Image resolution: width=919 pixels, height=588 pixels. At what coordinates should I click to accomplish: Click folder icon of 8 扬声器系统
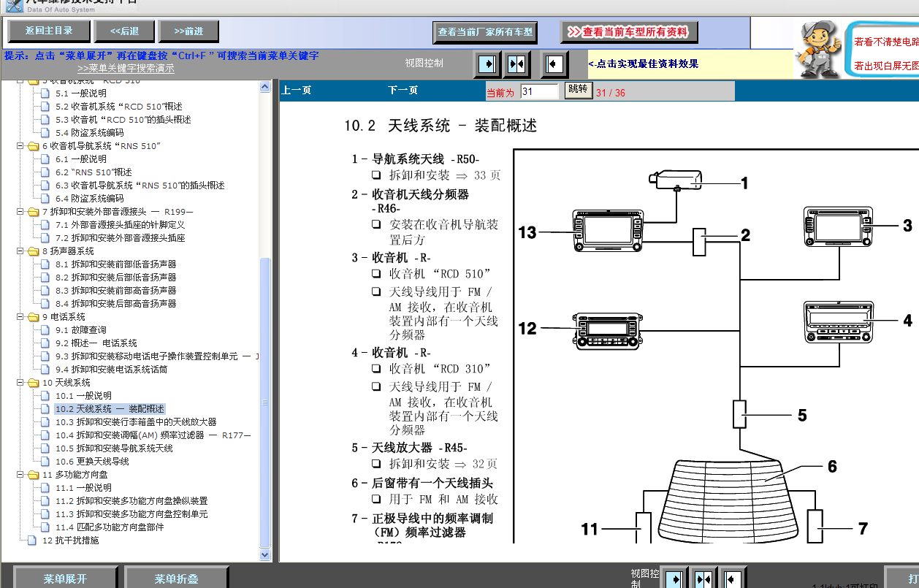click(33, 251)
